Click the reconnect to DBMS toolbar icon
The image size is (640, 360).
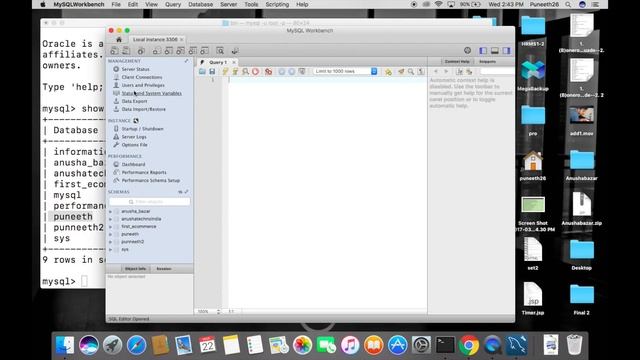click(x=235, y=51)
